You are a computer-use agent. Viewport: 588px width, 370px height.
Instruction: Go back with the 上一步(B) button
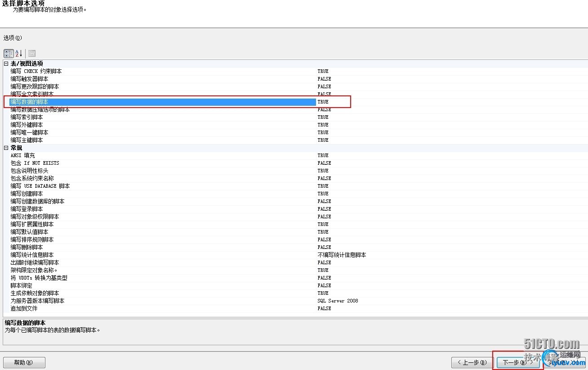coord(472,362)
